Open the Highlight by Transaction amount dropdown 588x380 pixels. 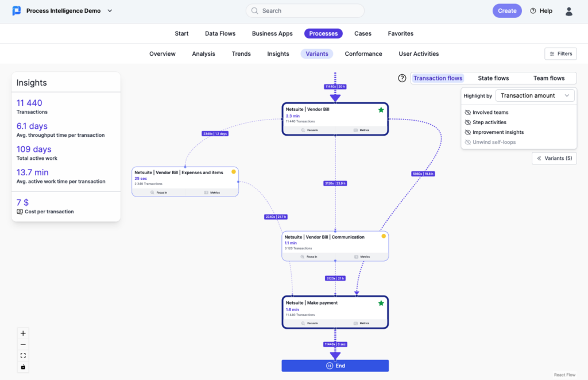click(535, 96)
